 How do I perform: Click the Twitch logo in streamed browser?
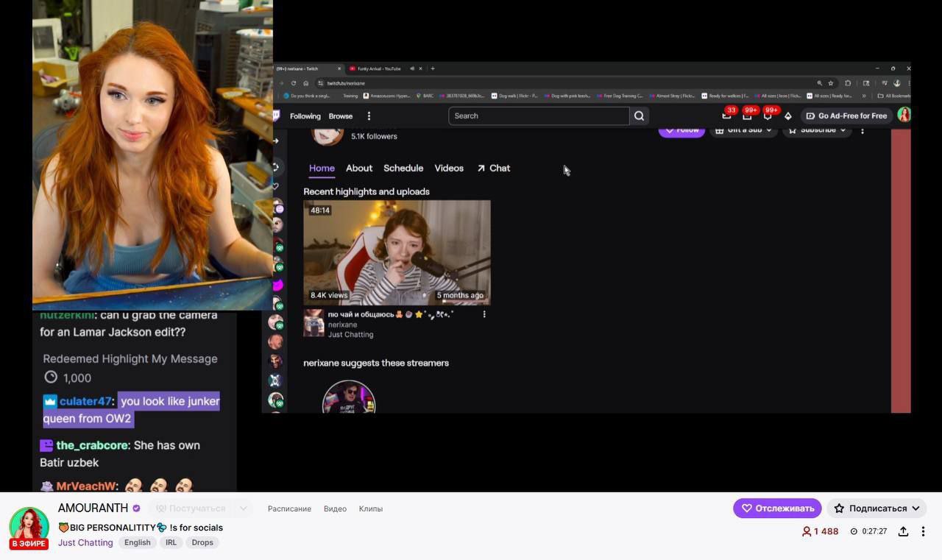pyautogui.click(x=276, y=116)
